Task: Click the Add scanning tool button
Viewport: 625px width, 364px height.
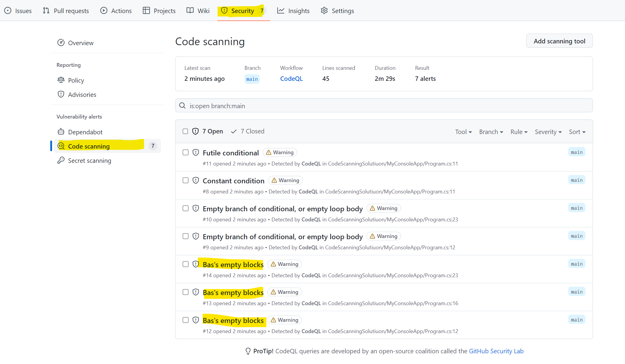Action: (559, 41)
